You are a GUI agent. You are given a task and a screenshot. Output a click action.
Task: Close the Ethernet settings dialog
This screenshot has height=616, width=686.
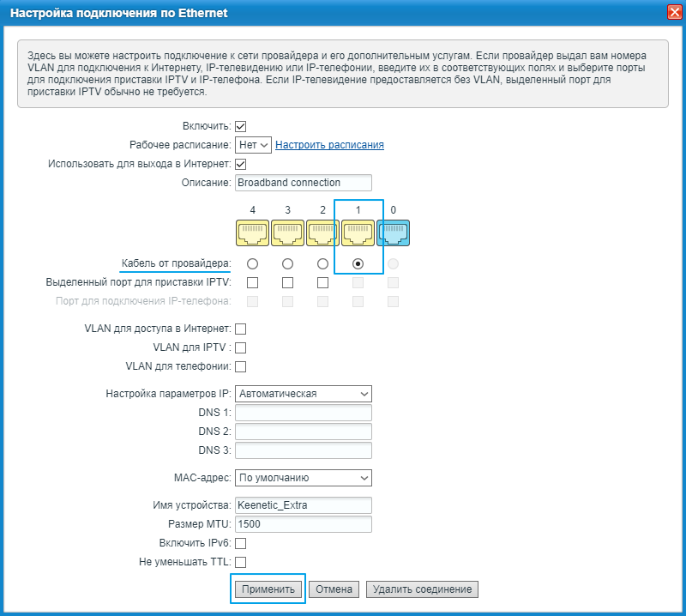pos(674,12)
